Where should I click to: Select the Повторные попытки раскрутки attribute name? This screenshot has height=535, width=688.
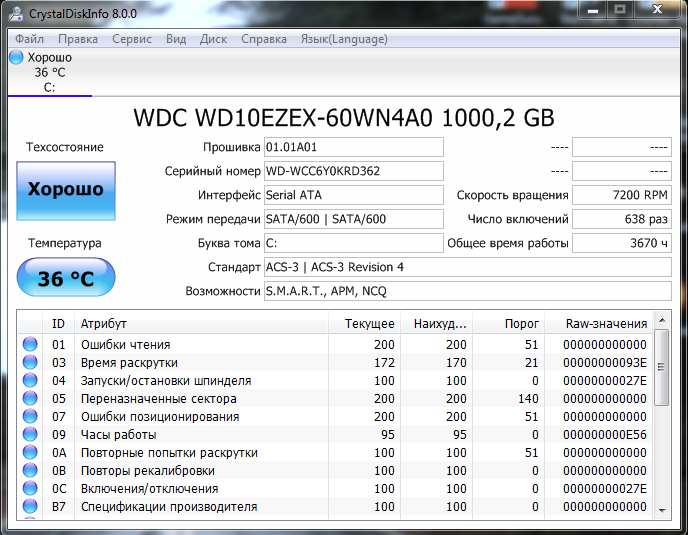click(x=169, y=452)
